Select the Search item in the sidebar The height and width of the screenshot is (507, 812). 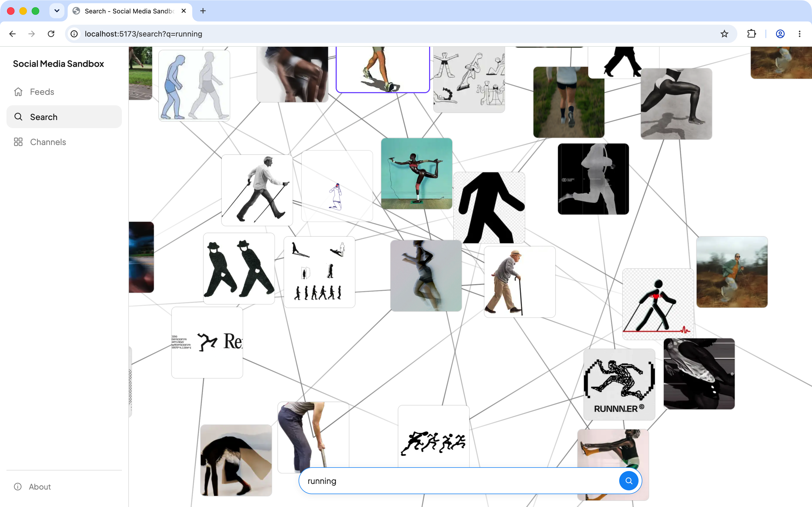point(64,117)
